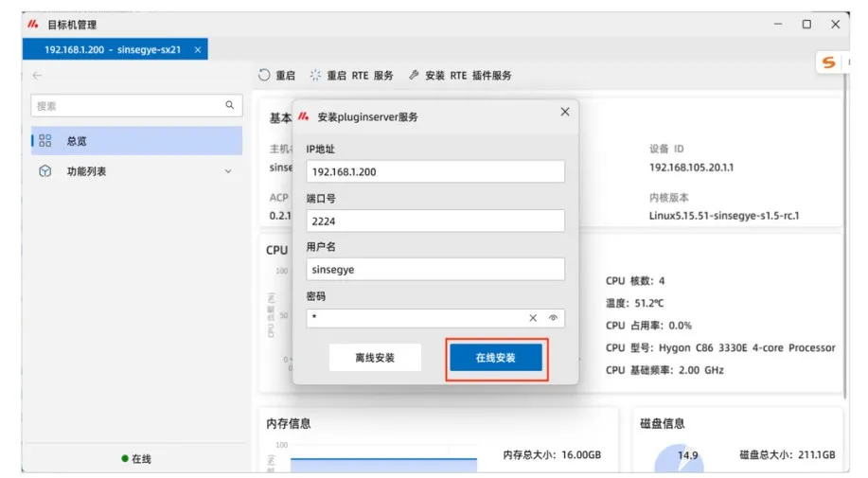Click the overview grid icon
868x478 pixels.
coord(45,140)
